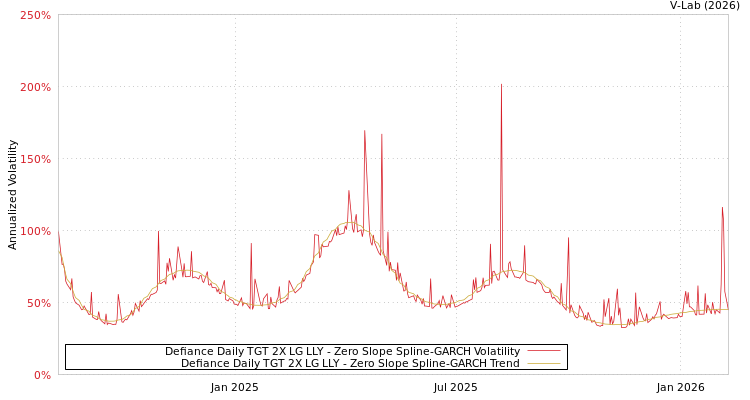Image resolution: width=750 pixels, height=400 pixels.
Task: Click the yellow Trend legend line sample
Action: (x=544, y=364)
